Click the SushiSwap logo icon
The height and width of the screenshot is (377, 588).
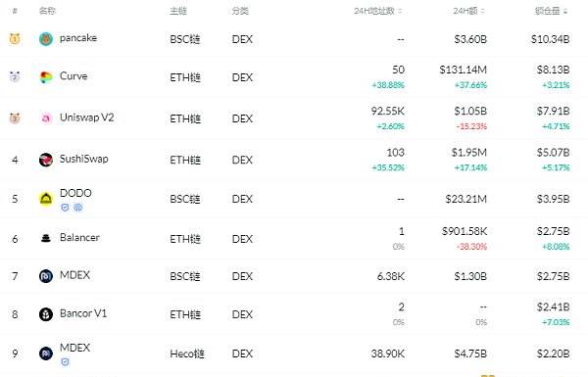[46, 160]
